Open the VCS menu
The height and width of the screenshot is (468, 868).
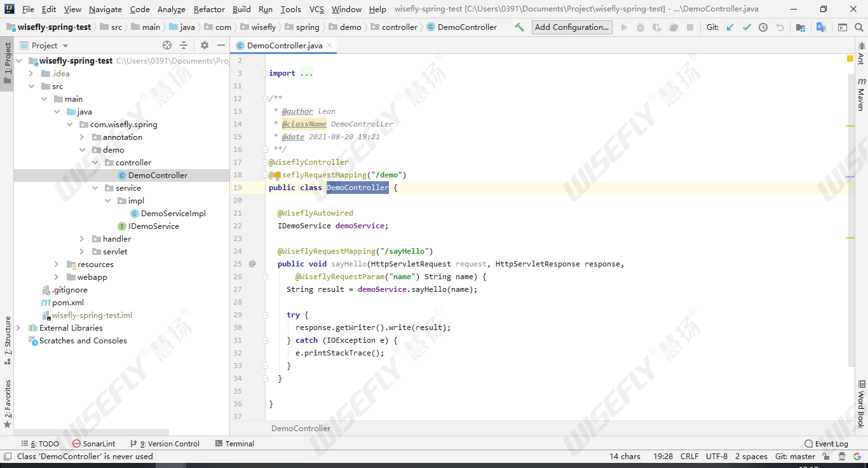[316, 9]
